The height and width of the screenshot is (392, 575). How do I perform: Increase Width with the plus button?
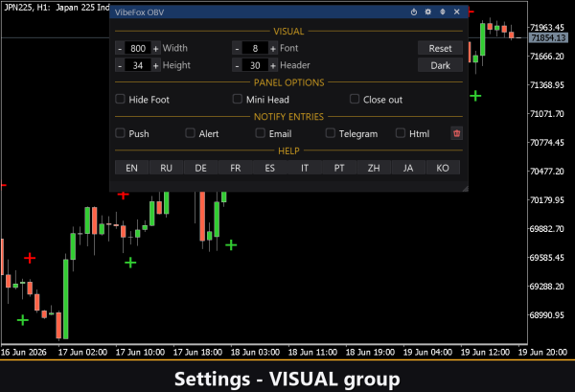pos(156,49)
